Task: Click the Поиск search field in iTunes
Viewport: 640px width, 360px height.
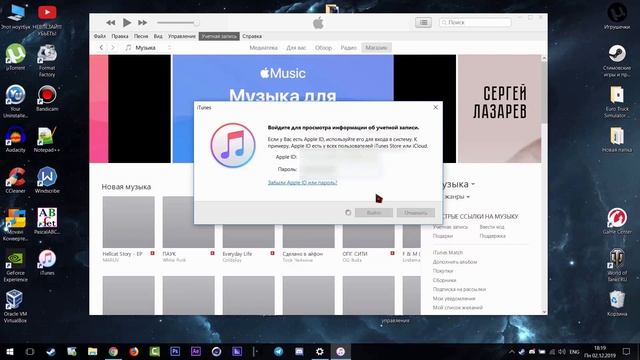Action: (476, 22)
